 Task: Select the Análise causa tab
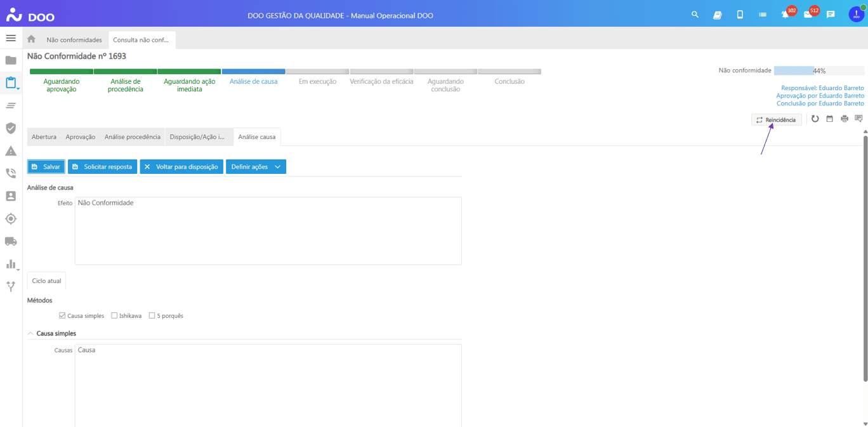[x=257, y=137]
